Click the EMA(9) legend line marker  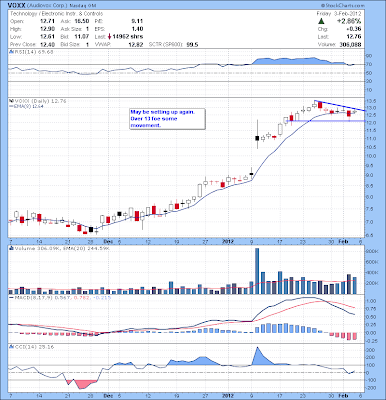pyautogui.click(x=11, y=106)
